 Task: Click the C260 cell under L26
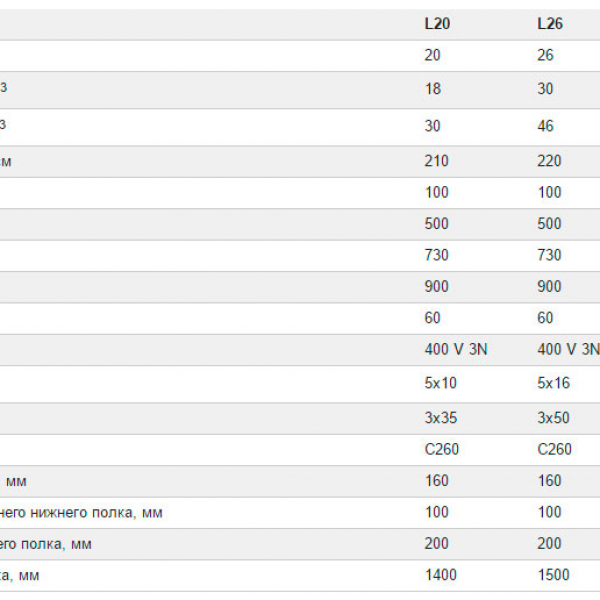(x=554, y=449)
